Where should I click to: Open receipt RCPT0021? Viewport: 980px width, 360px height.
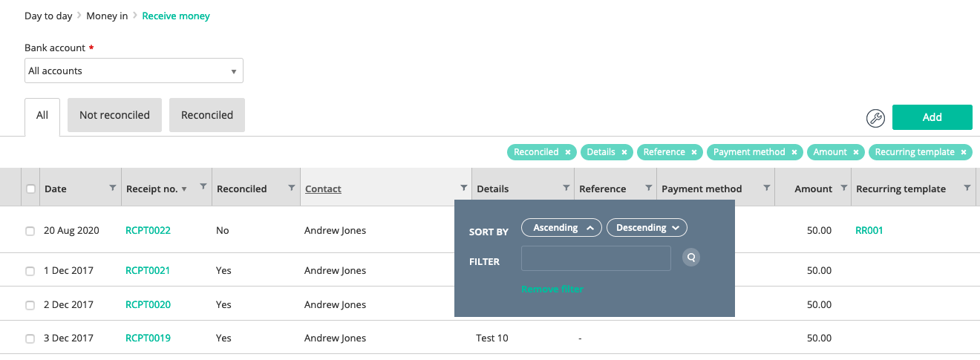click(x=148, y=270)
